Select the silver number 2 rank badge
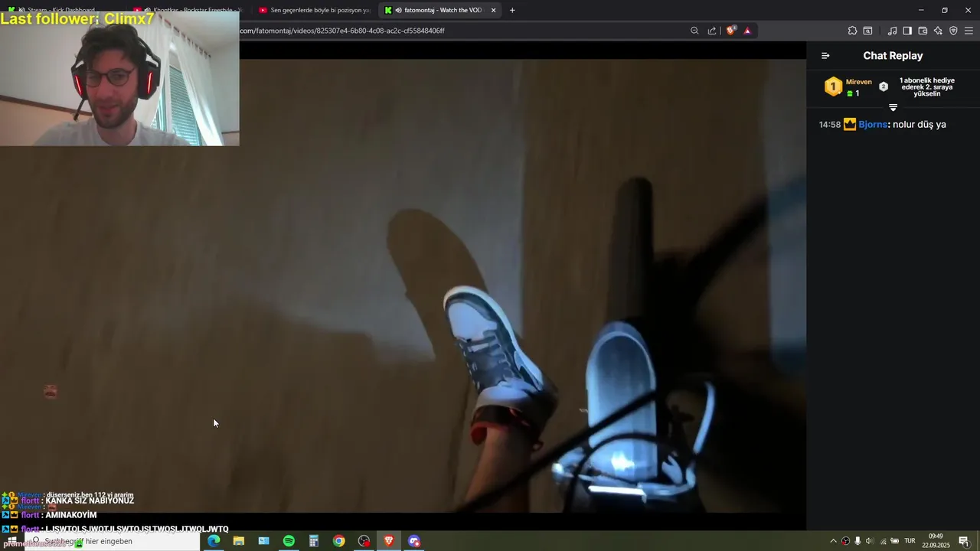The height and width of the screenshot is (551, 980). coord(883,86)
